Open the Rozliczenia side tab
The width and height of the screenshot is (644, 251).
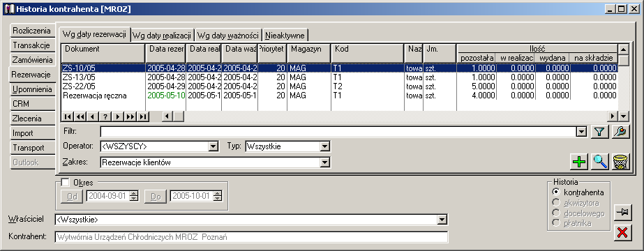[x=32, y=31]
